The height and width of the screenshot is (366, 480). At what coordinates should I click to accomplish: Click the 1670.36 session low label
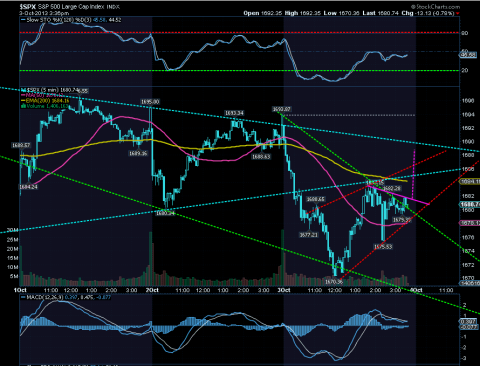point(334,282)
